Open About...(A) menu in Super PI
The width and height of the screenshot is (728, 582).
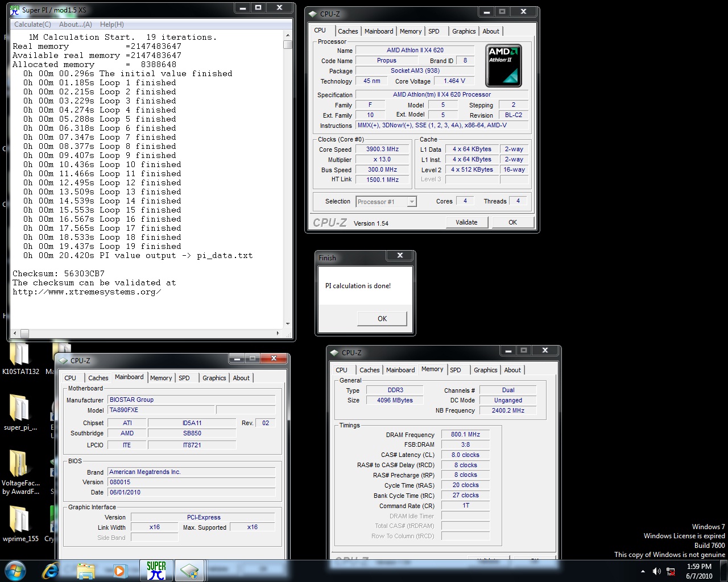coord(76,24)
